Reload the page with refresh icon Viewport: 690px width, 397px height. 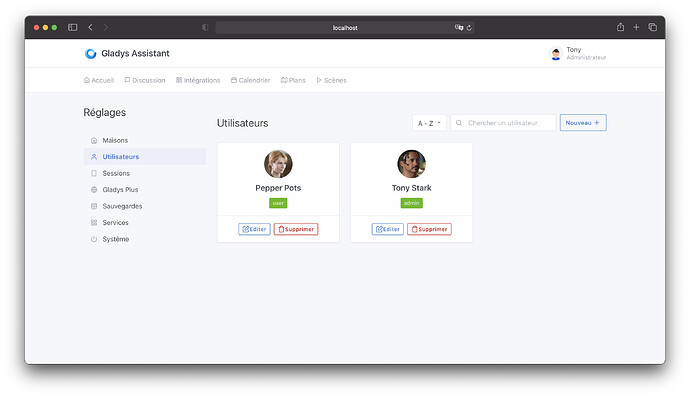[x=469, y=28]
